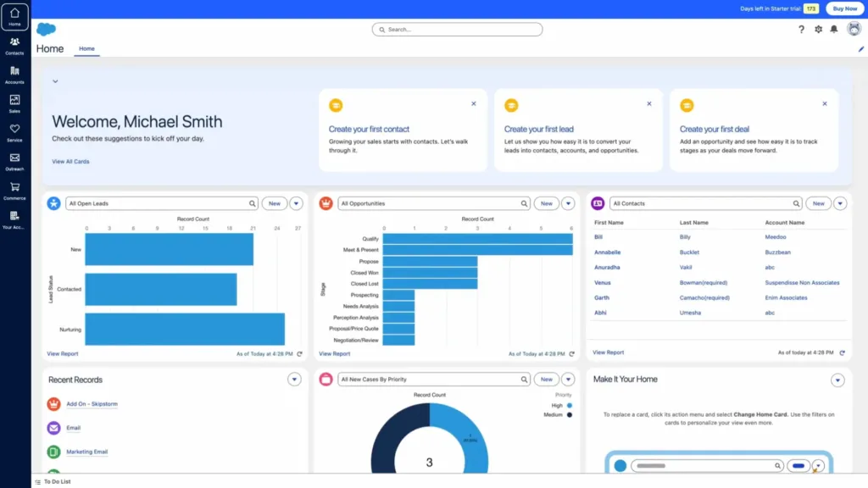Open Commerce cart icon in sidebar

tap(14, 191)
